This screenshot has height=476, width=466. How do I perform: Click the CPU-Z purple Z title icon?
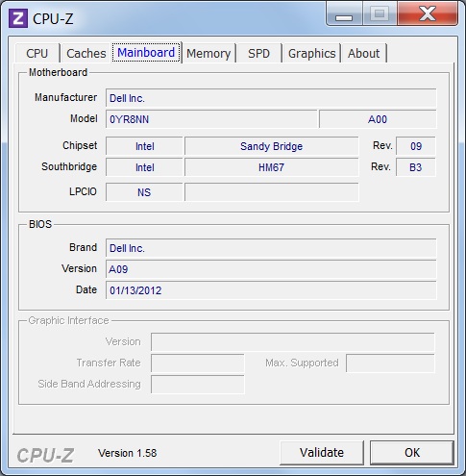18,18
